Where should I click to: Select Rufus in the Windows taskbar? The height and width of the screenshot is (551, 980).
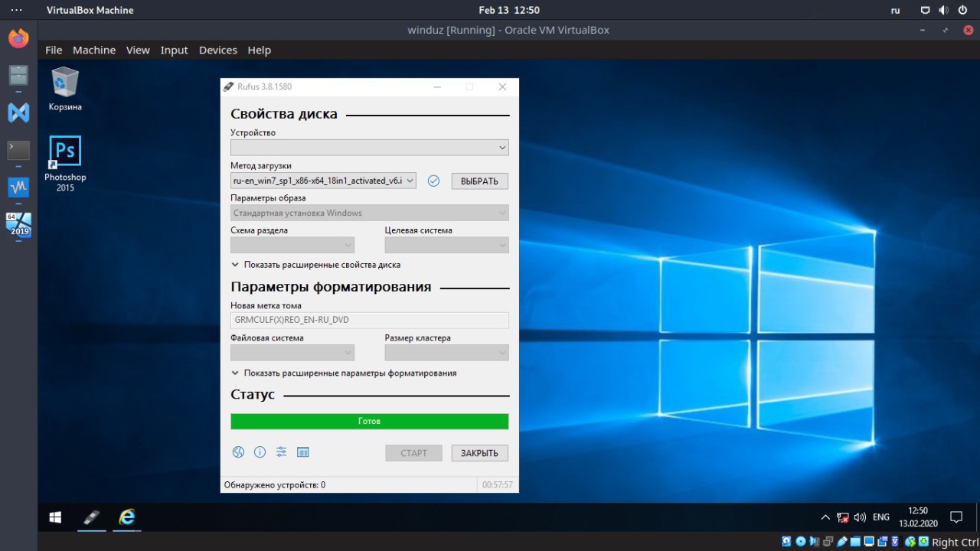(91, 517)
